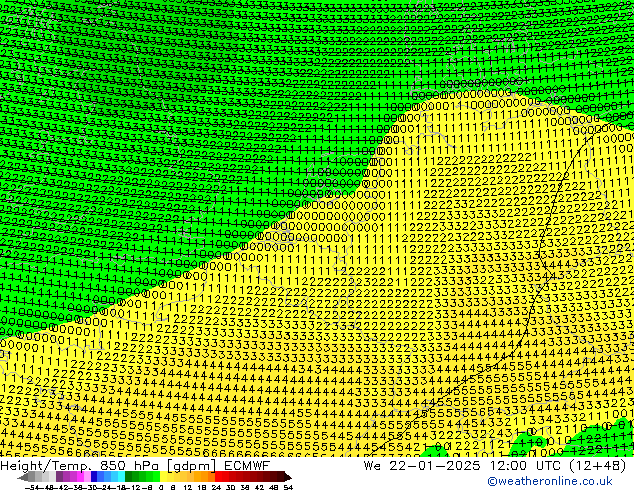Click the '12' label on temperature scale
634x490 pixels.
click(x=188, y=487)
